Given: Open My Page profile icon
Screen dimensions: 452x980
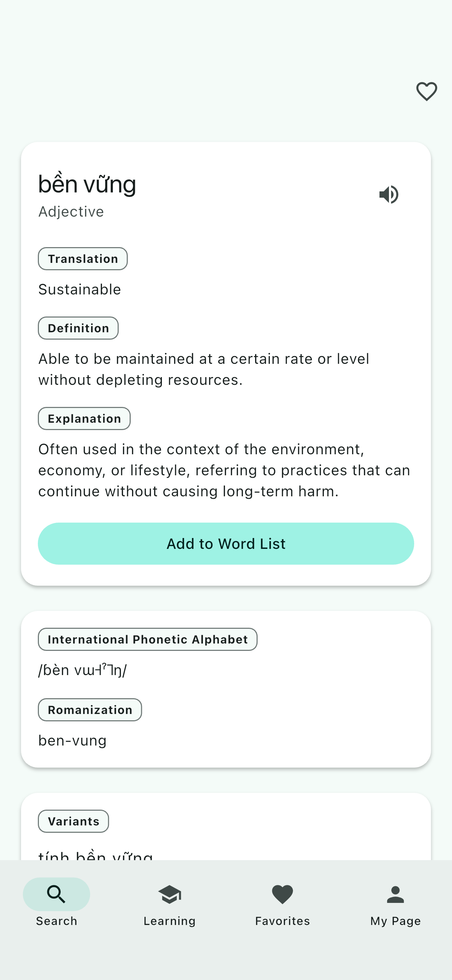Looking at the screenshot, I should [x=395, y=895].
